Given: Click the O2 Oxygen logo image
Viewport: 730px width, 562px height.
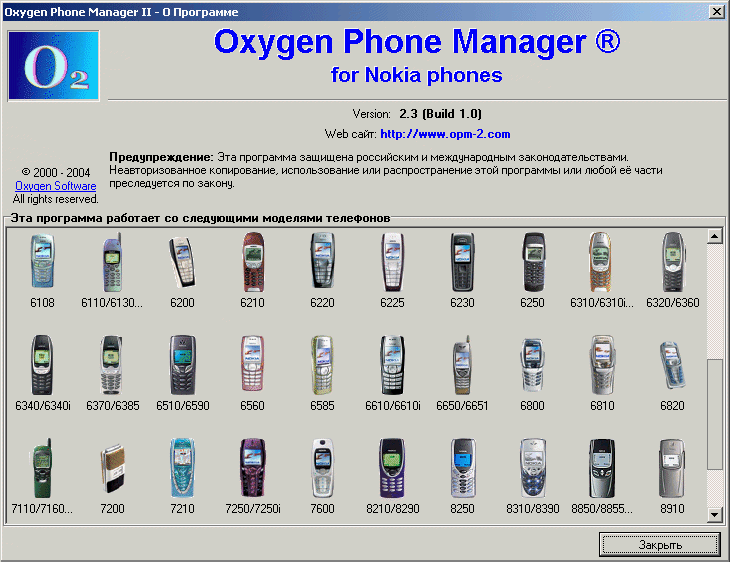Looking at the screenshot, I should [54, 66].
